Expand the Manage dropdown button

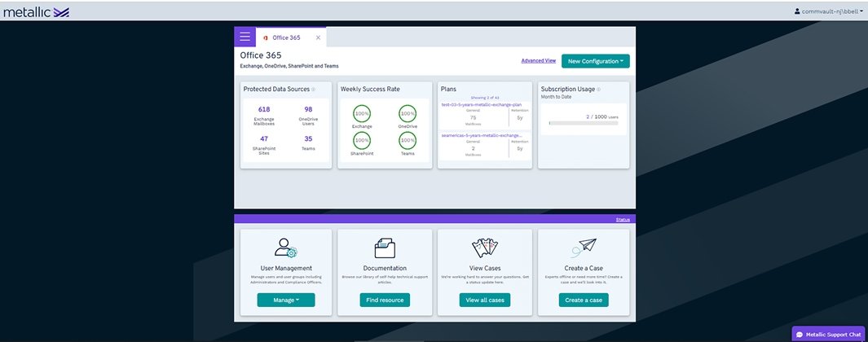point(285,300)
